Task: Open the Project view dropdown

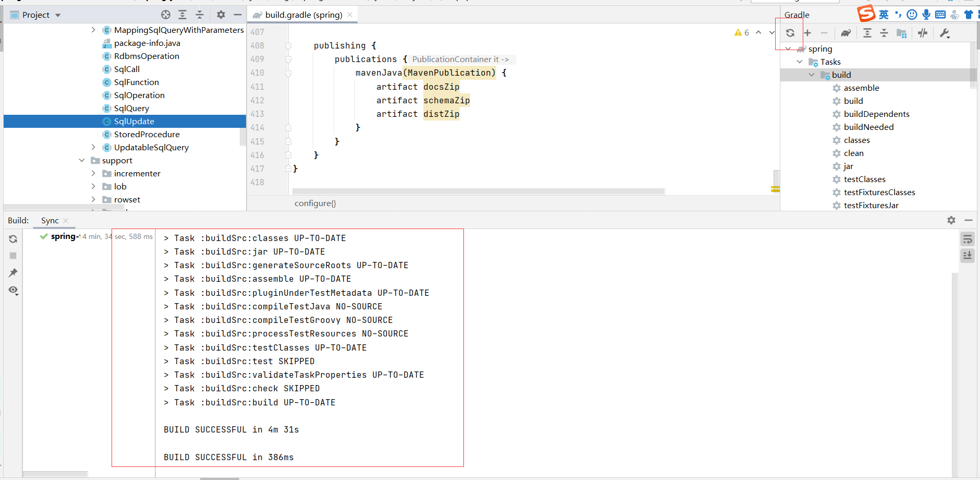Action: (58, 15)
